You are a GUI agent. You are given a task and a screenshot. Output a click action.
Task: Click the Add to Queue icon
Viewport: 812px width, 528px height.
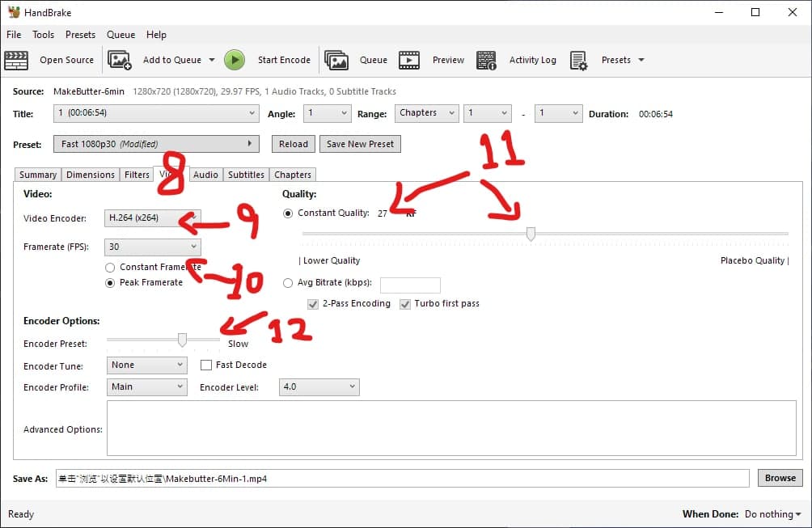click(120, 60)
